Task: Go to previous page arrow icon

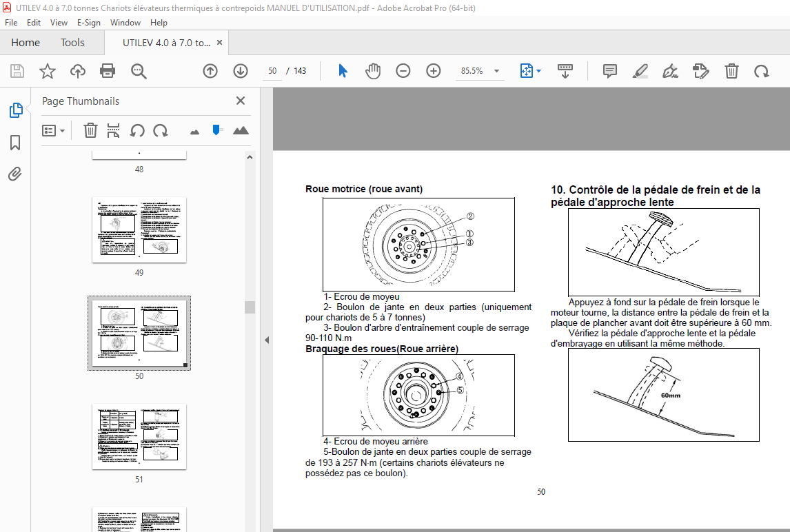Action: click(x=210, y=71)
